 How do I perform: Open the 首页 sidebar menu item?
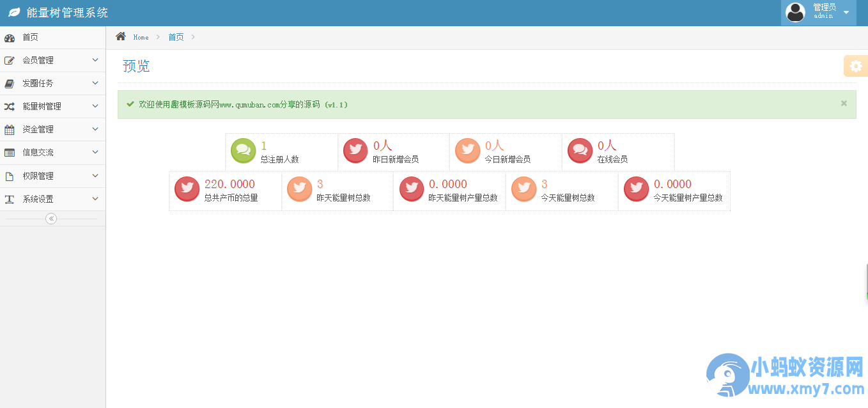pyautogui.click(x=52, y=38)
